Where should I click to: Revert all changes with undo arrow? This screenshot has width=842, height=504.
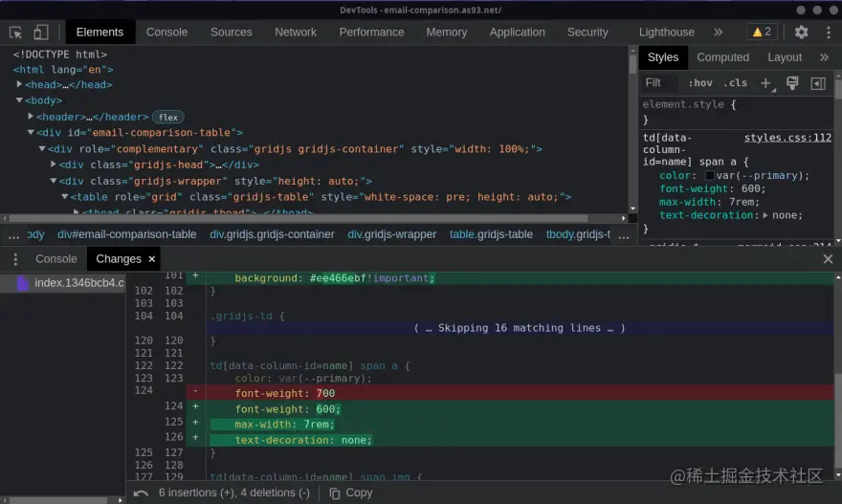[141, 493]
